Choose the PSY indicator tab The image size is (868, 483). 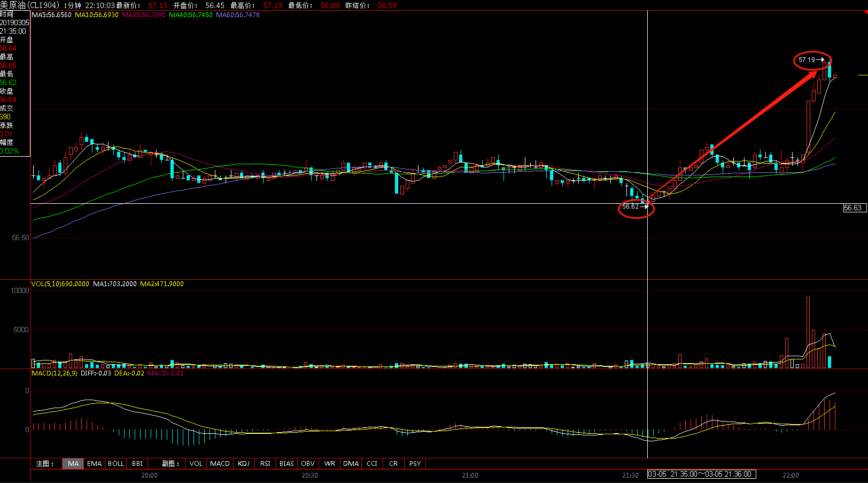pyautogui.click(x=415, y=464)
